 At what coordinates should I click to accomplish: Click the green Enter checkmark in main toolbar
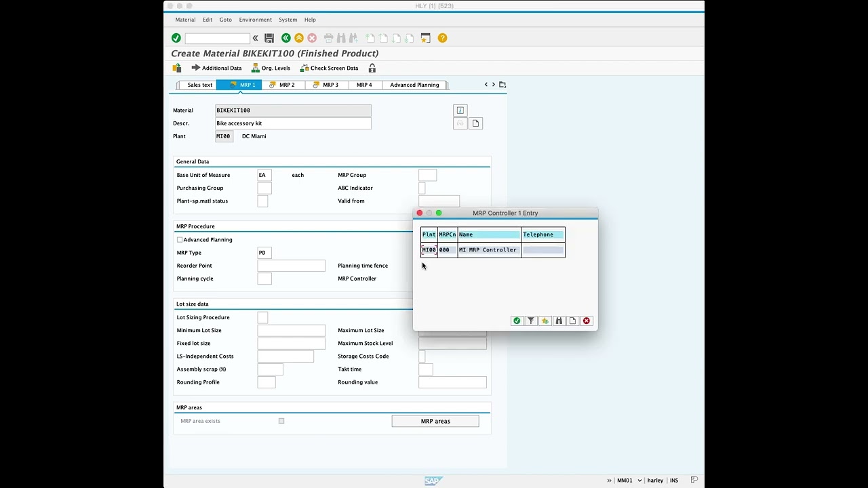pos(176,38)
